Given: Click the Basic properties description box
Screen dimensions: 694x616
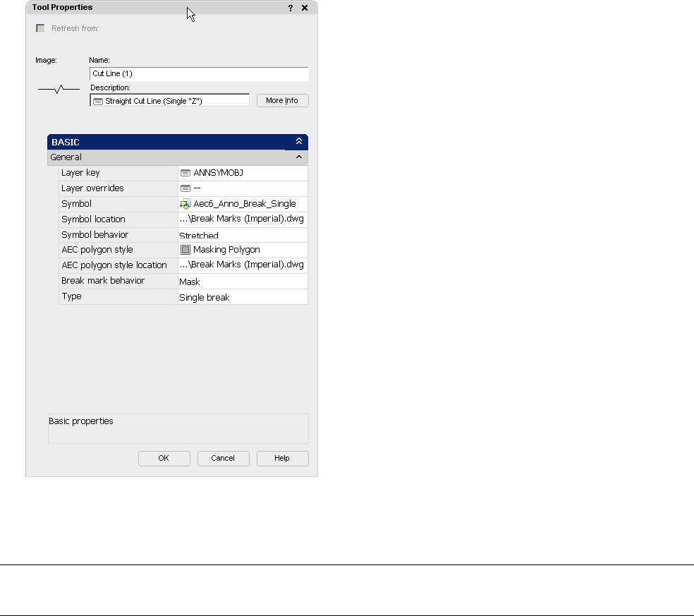Looking at the screenshot, I should pos(178,428).
